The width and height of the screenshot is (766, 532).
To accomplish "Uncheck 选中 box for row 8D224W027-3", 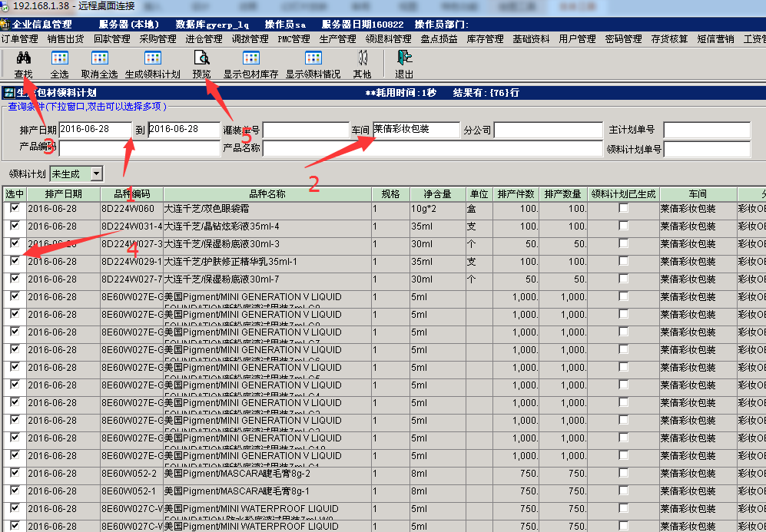I will point(15,243).
